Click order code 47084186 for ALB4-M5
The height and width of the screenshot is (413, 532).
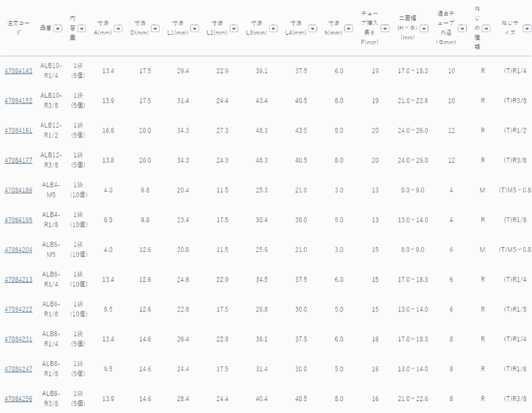coord(19,190)
